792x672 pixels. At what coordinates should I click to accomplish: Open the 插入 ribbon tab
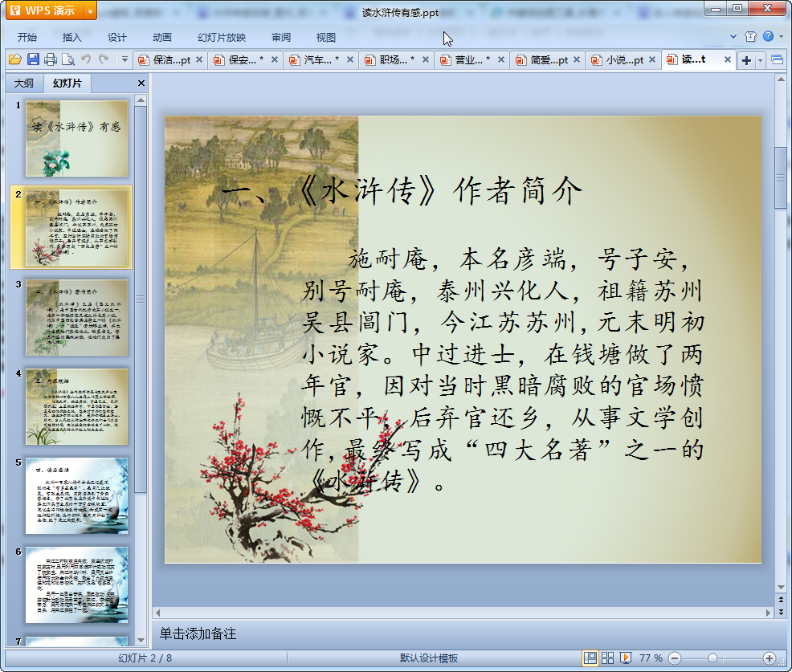click(71, 38)
